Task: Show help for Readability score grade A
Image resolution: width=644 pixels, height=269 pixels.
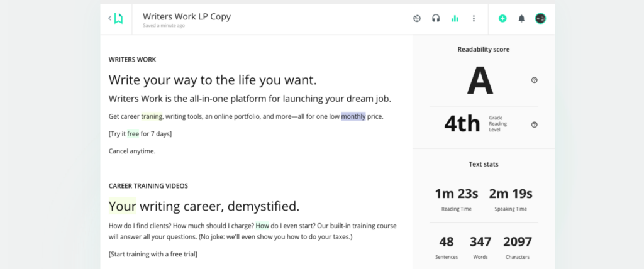Action: pyautogui.click(x=535, y=80)
